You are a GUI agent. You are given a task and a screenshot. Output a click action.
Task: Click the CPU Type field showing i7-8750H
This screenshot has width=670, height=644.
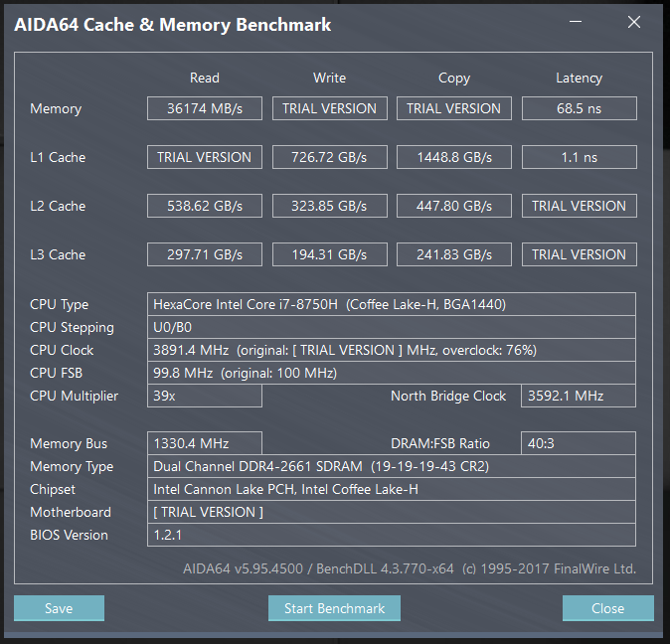point(392,304)
